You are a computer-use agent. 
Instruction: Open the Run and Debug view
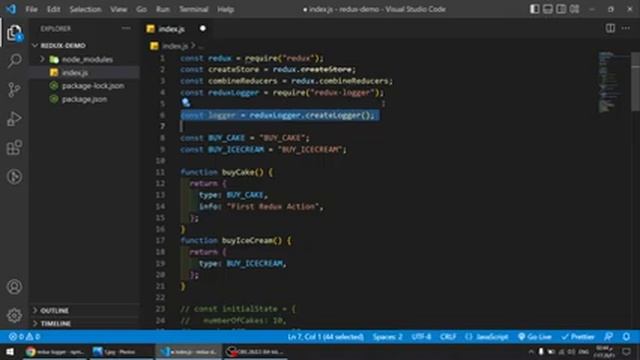14,119
